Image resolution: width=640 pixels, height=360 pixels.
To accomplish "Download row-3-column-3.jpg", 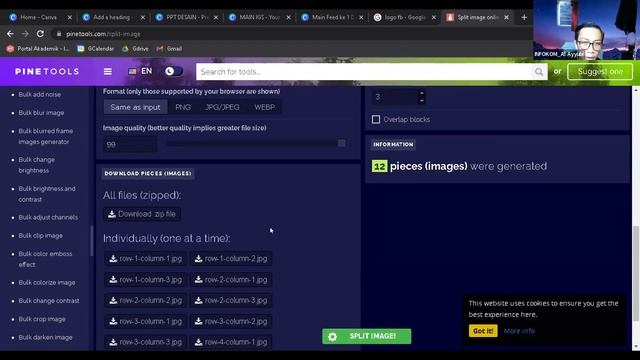I will pyautogui.click(x=145, y=342).
